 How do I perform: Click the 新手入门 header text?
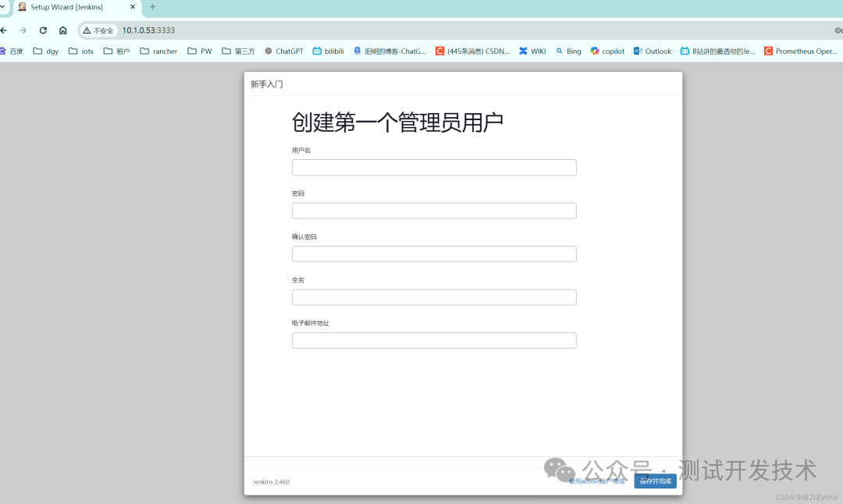click(x=267, y=84)
